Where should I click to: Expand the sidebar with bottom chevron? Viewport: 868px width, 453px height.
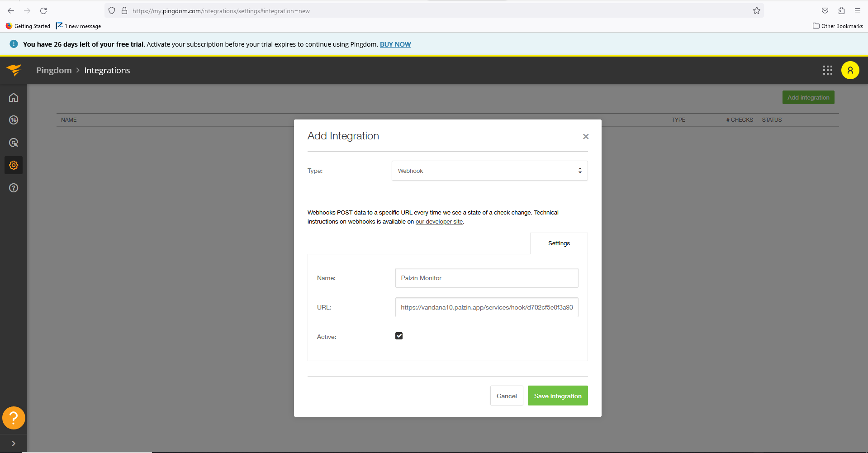point(14,443)
